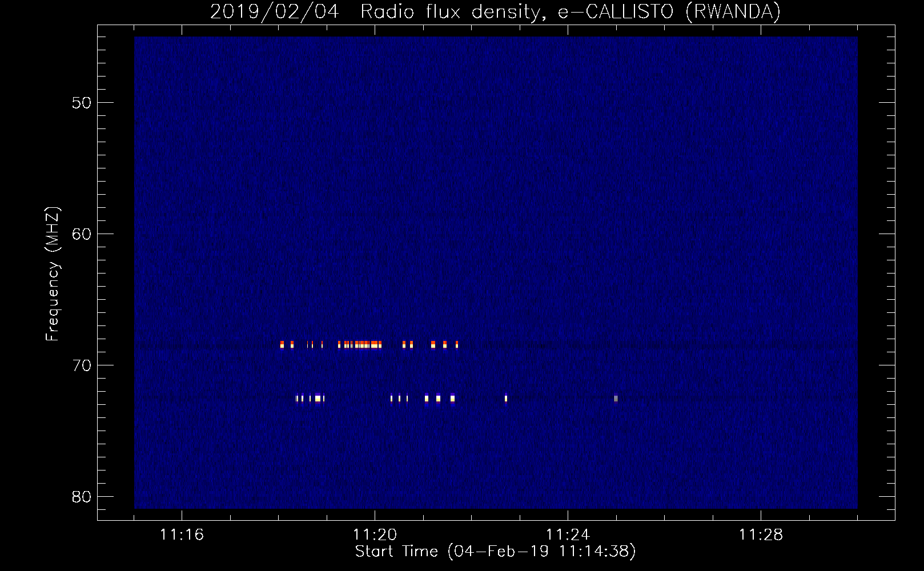Select the Frequency (MHZ) axis label
Screen dimensions: 924x571
[x=52, y=274]
